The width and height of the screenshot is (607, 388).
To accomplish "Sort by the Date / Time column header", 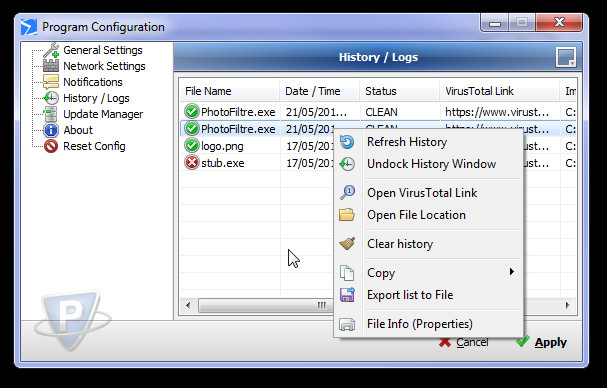I will pyautogui.click(x=320, y=91).
